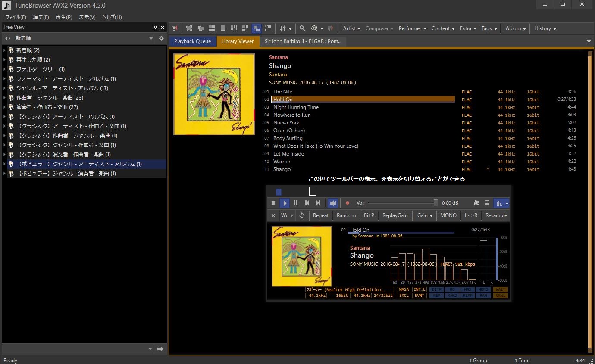Adjust the Vol volume slider handle
This screenshot has width=595, height=364.
(435, 203)
